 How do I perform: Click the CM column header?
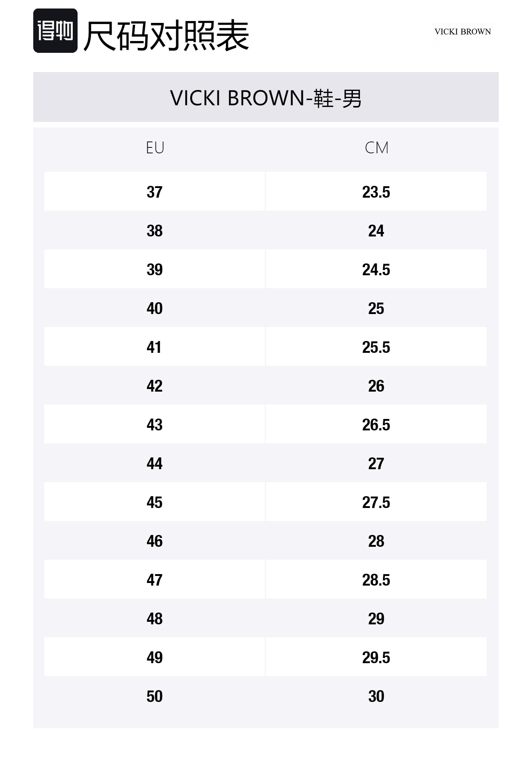(x=376, y=148)
